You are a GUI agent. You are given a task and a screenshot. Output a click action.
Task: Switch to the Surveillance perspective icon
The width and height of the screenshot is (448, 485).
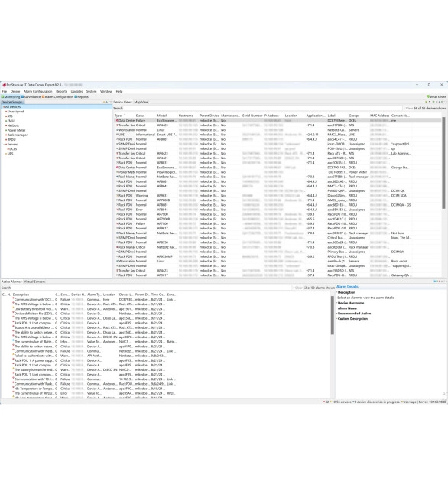tap(23, 97)
